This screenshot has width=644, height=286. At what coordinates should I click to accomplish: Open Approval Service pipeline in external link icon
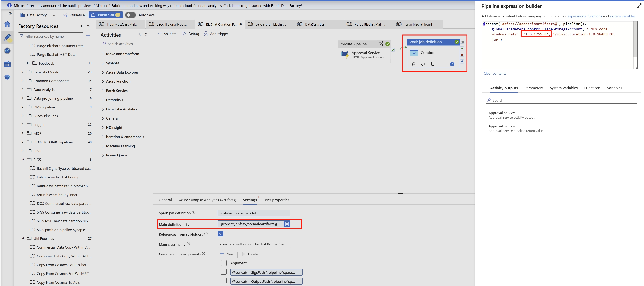click(381, 44)
